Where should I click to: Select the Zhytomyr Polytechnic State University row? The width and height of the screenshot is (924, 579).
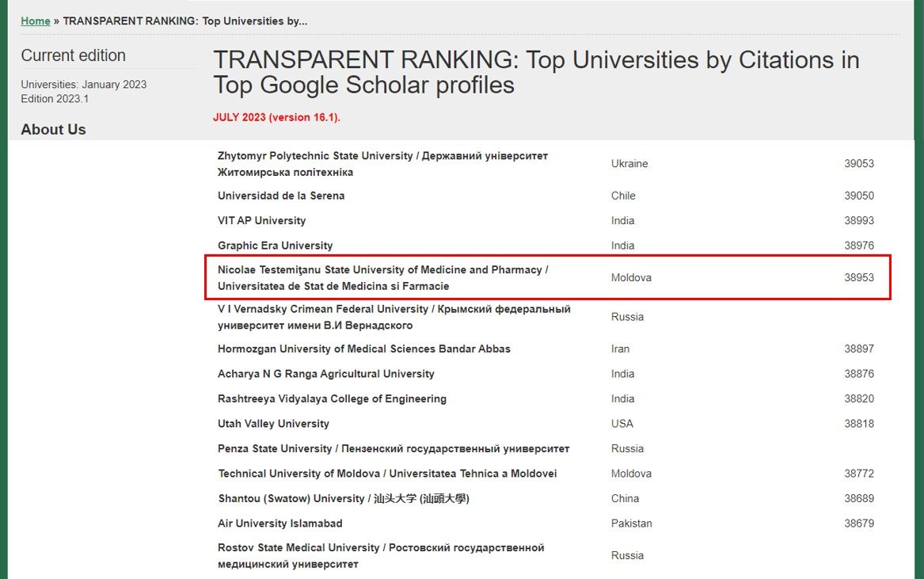tap(382, 164)
